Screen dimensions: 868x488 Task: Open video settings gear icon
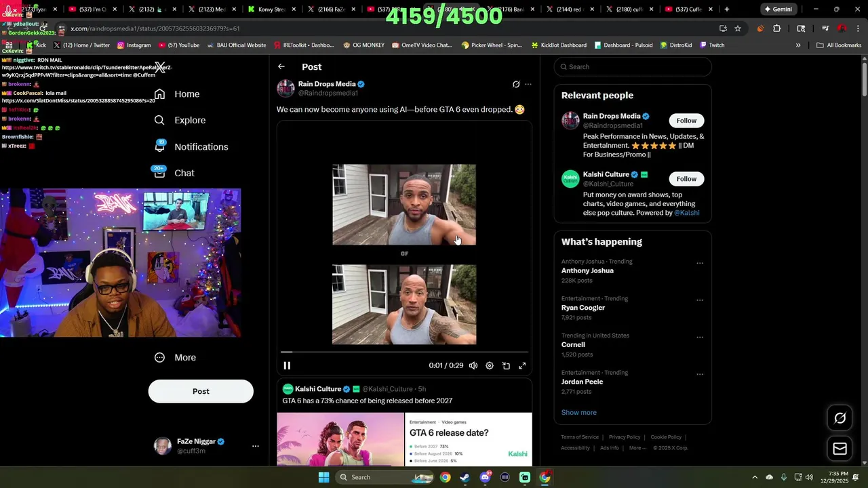pos(490,365)
